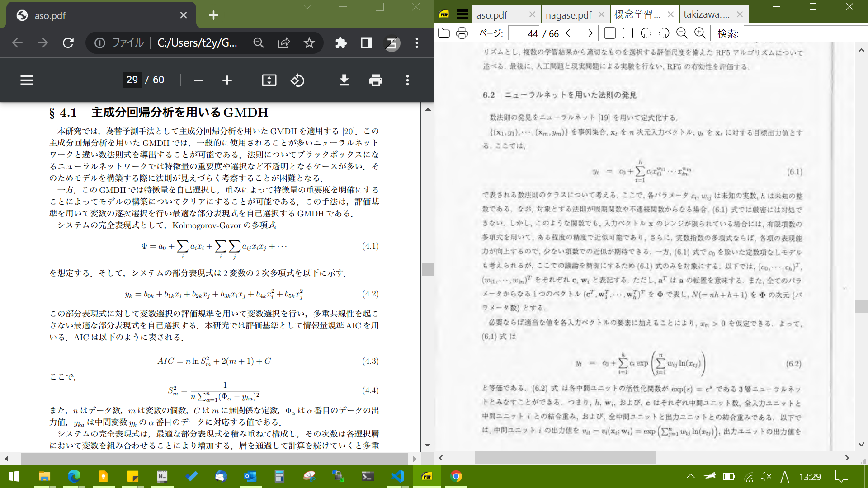This screenshot has width=868, height=488.
Task: Zoom in with SumatraPDF magnifier plus
Action: [700, 33]
